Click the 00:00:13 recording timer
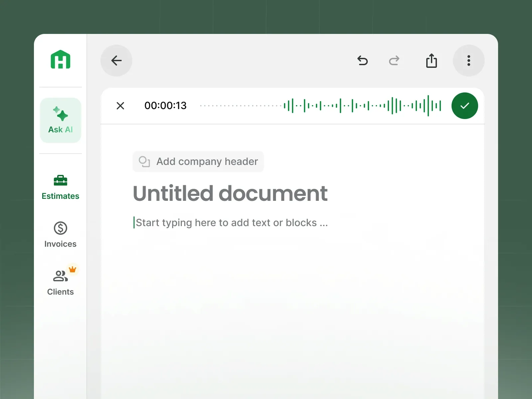 165,106
